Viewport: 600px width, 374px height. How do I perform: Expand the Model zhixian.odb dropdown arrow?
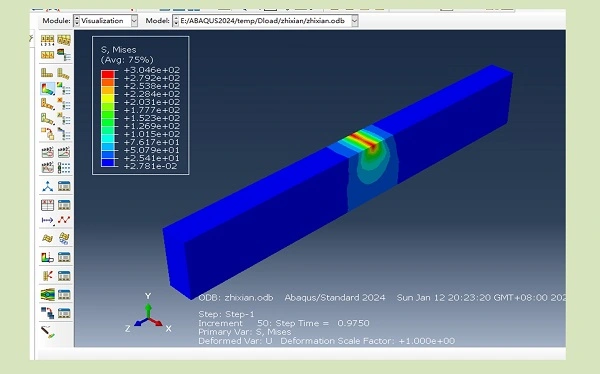tap(355, 21)
